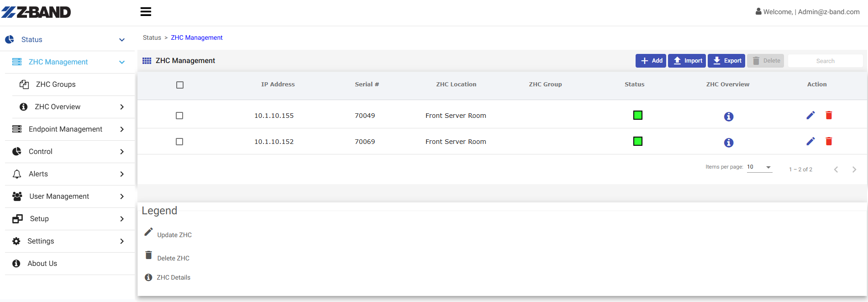Open the hamburger menu icon
868x302 pixels.
coord(146,12)
